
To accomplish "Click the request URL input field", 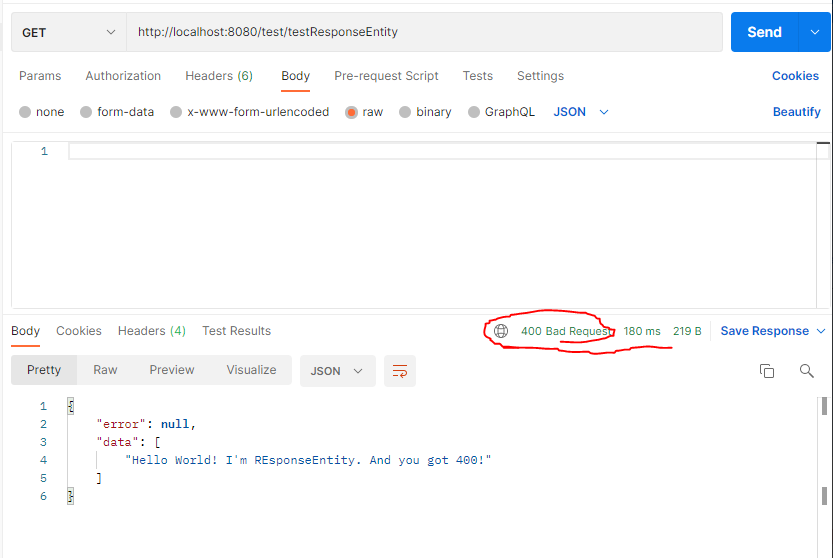I will coord(424,32).
